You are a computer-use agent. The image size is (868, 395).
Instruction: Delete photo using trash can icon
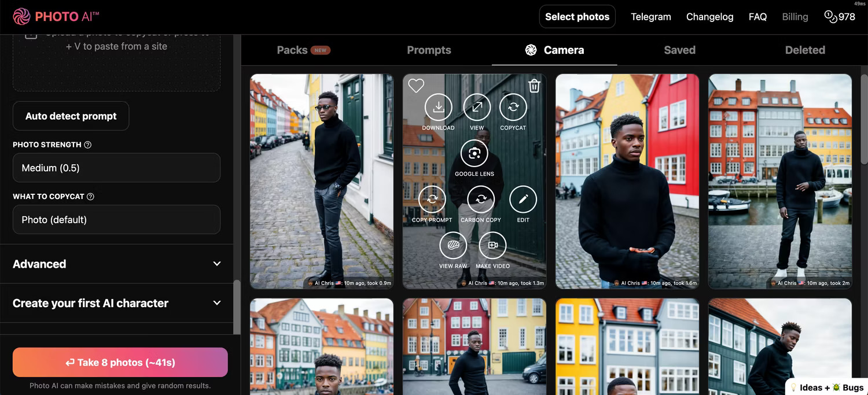[535, 86]
